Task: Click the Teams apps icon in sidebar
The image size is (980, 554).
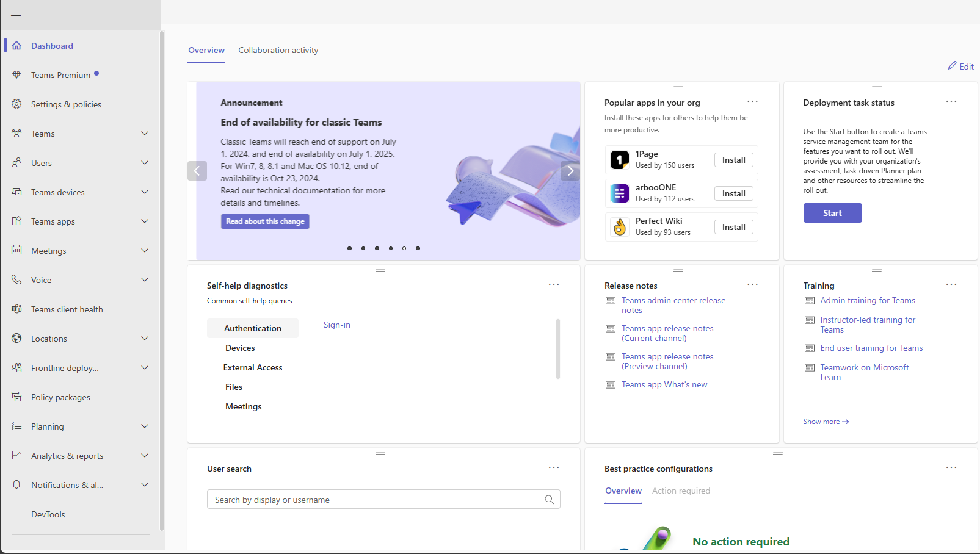Action: coord(16,221)
